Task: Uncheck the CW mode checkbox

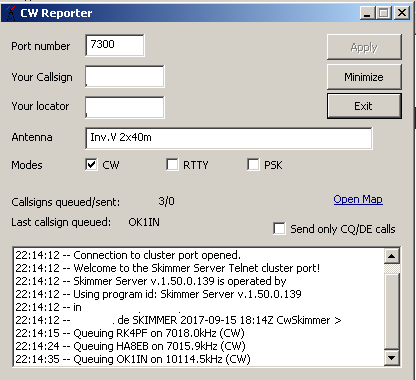Action: (x=91, y=165)
